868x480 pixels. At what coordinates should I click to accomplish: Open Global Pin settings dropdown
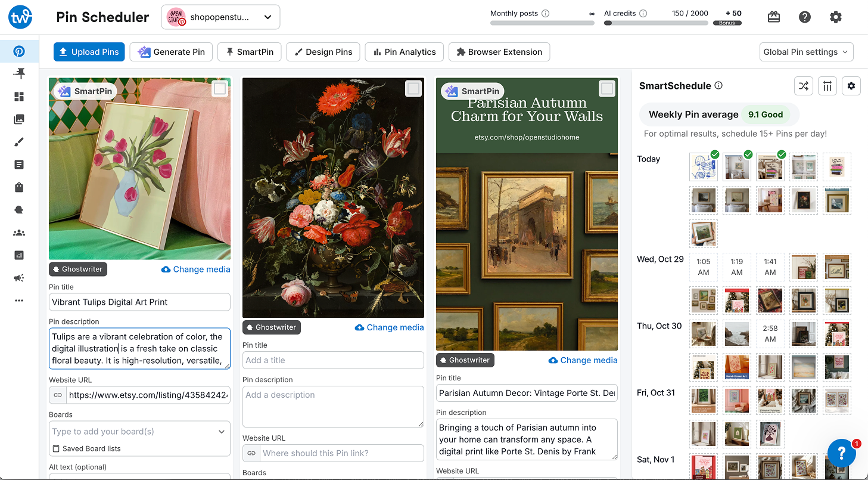(807, 52)
